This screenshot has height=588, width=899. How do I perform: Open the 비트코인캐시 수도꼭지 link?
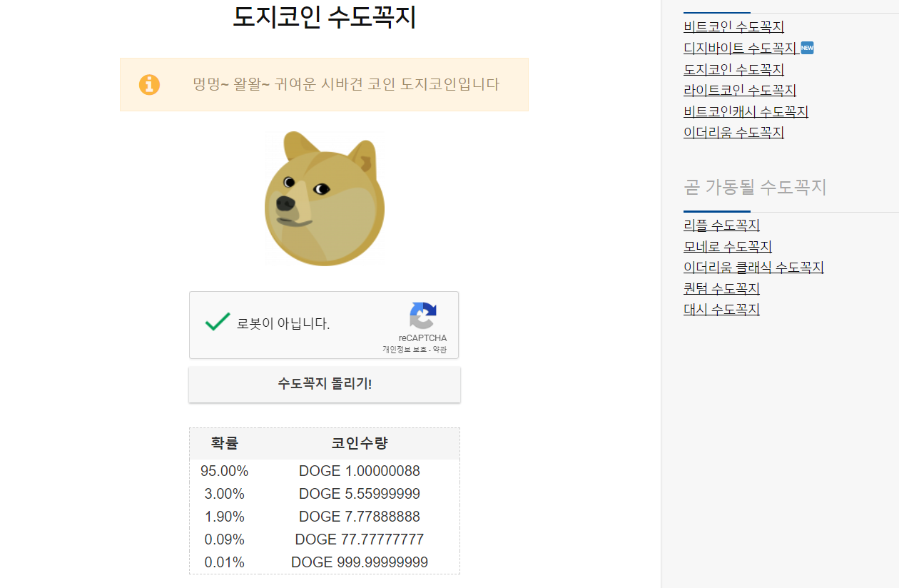[x=744, y=111]
